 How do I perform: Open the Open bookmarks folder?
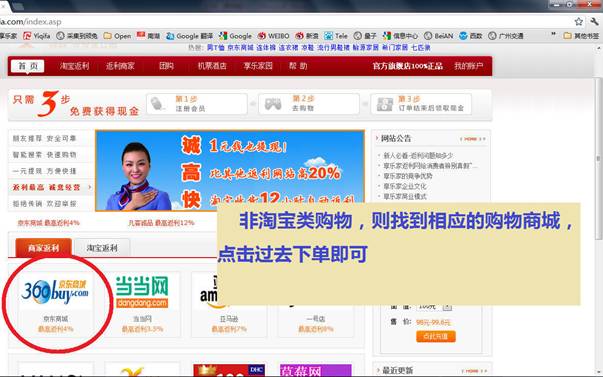tap(117, 36)
